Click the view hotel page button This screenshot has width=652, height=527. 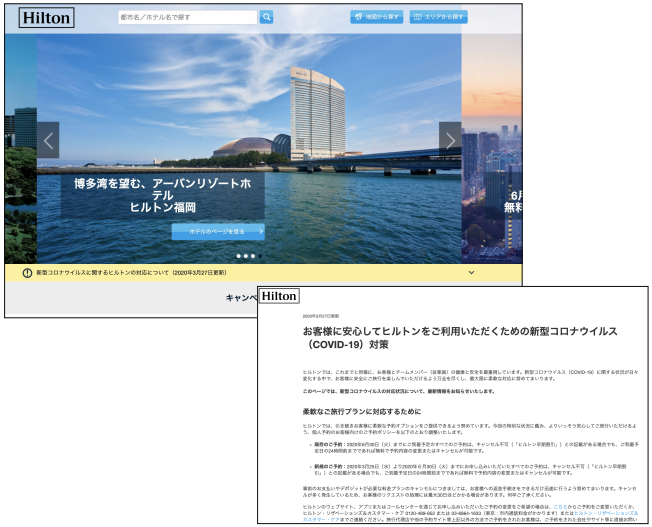[x=218, y=232]
